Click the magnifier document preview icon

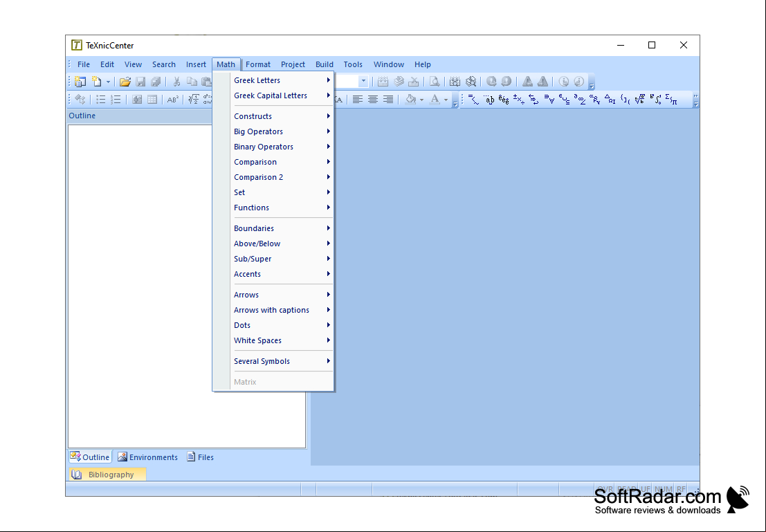pos(435,82)
